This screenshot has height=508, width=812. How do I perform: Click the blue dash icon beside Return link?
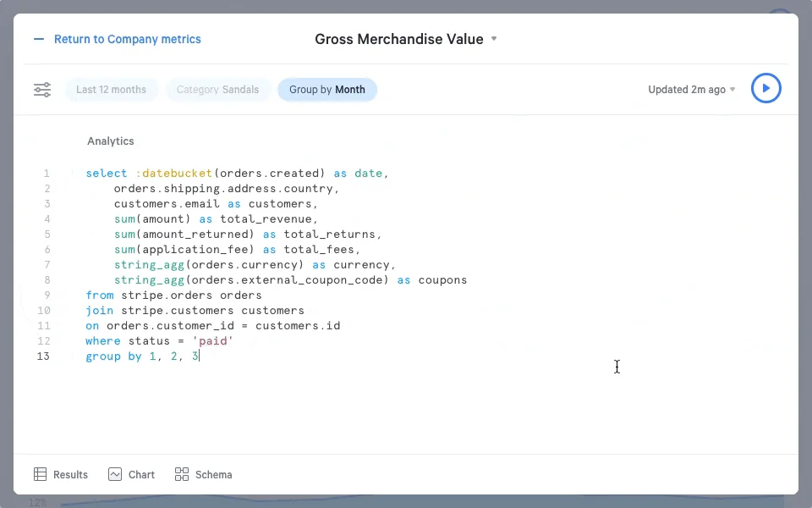(38, 39)
